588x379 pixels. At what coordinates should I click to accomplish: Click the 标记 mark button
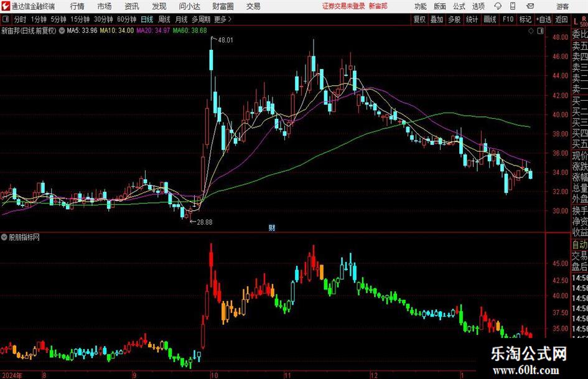[525, 19]
